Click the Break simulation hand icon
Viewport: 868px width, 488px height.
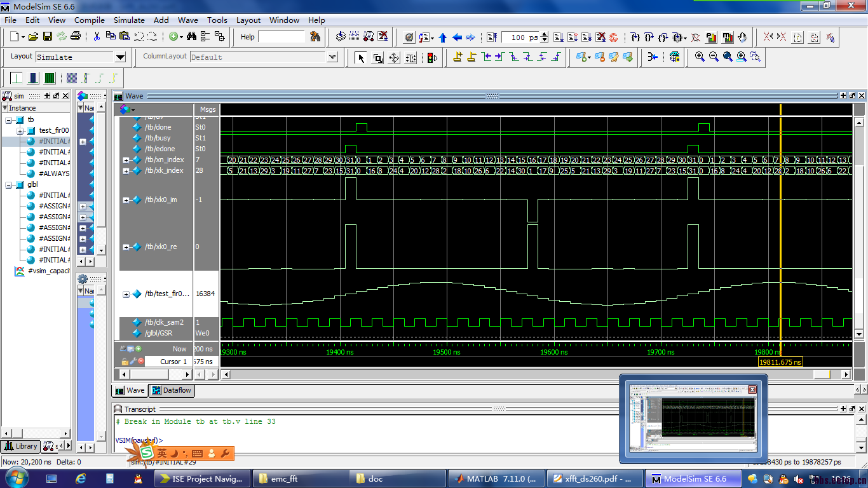pos(742,37)
